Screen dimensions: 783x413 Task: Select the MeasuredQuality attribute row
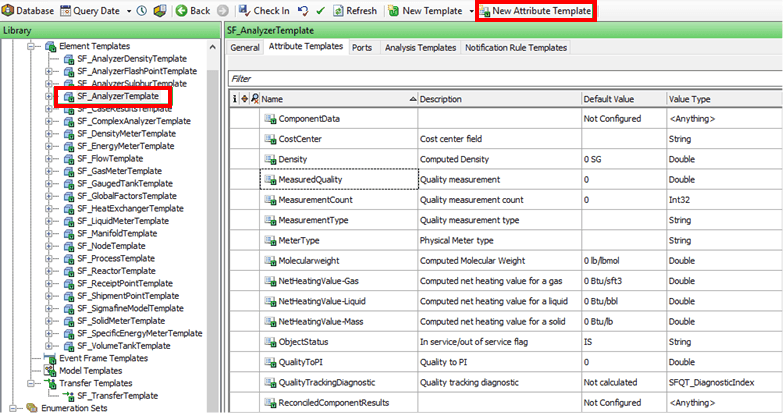click(x=505, y=179)
